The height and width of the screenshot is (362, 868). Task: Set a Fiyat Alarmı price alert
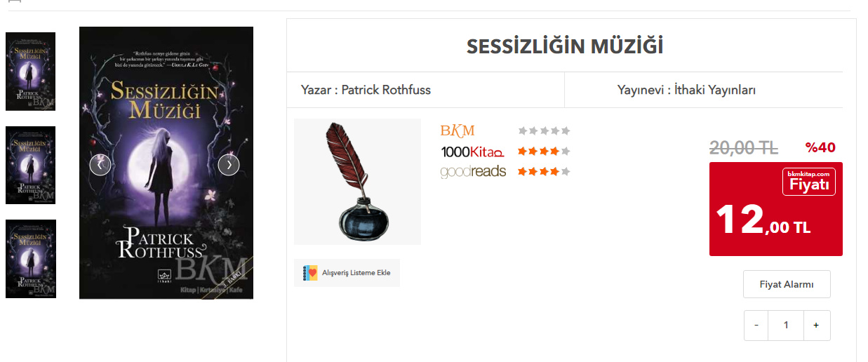coord(787,284)
